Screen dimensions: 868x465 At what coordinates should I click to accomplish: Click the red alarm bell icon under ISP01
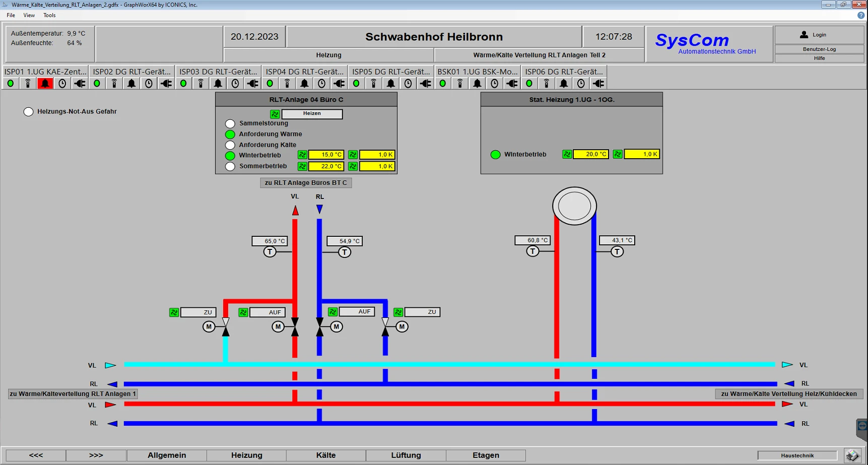point(45,83)
